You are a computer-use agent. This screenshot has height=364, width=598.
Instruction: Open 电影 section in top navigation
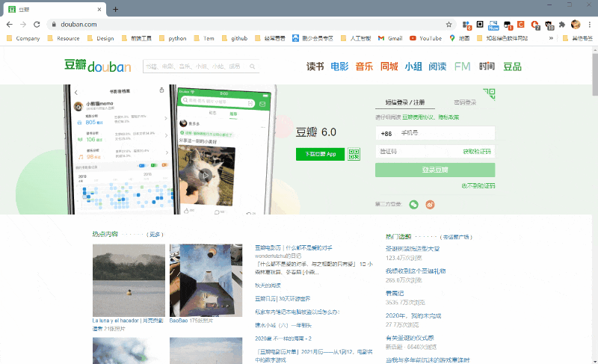tap(339, 67)
